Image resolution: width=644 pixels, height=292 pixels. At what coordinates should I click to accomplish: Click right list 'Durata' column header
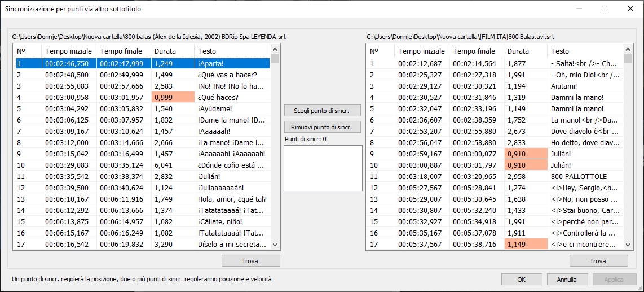click(x=526, y=51)
